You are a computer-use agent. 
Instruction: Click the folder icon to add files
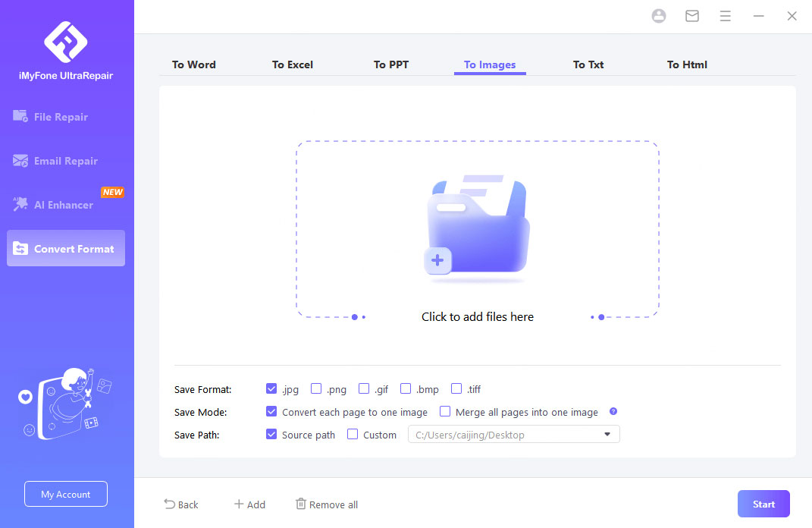[477, 228]
